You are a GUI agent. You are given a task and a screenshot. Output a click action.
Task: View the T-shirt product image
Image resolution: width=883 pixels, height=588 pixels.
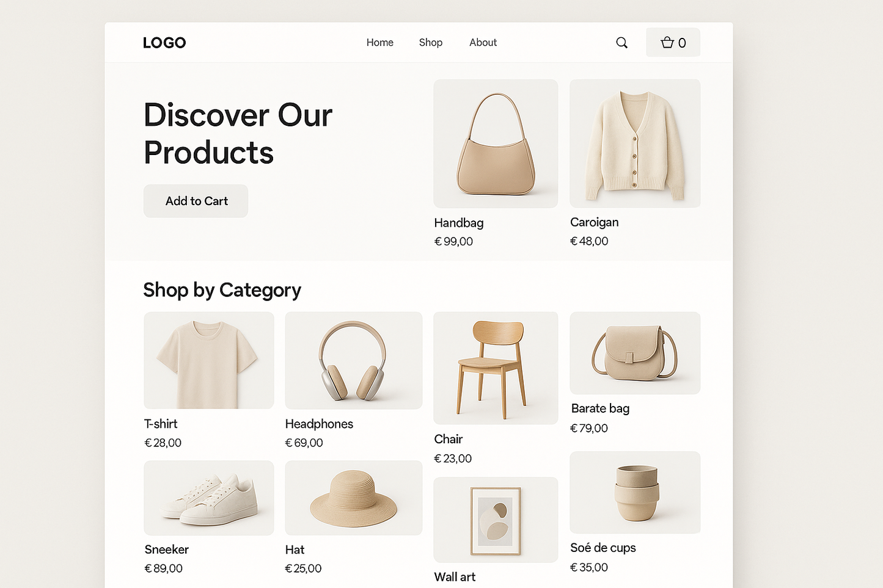tap(208, 360)
